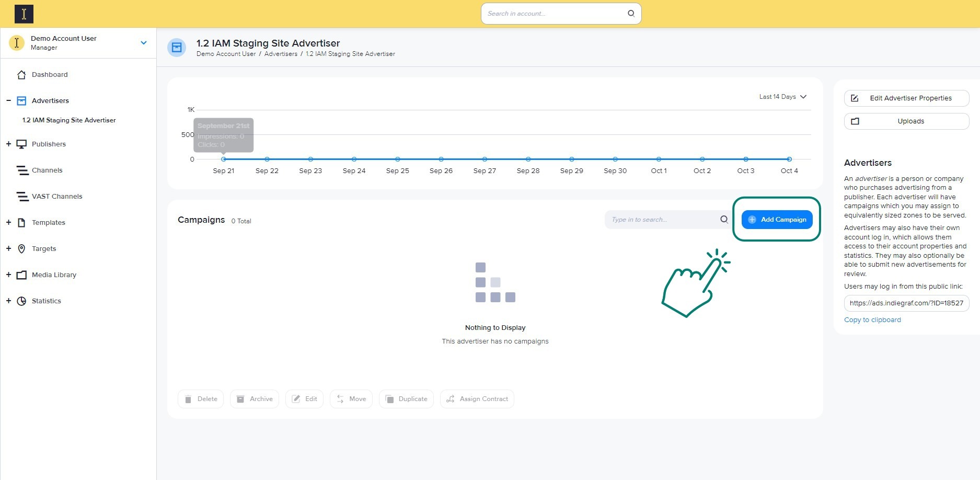This screenshot has width=980, height=480.
Task: Click the Dashboard home icon
Action: coord(21,75)
